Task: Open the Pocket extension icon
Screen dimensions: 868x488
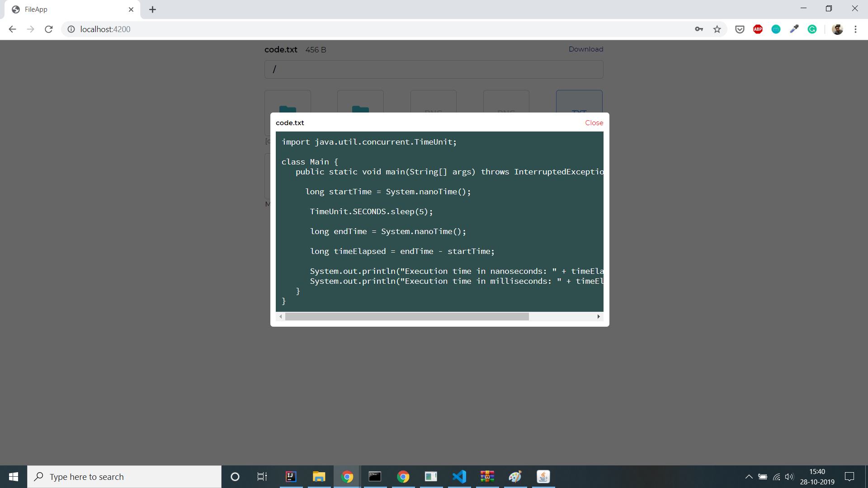Action: (740, 29)
